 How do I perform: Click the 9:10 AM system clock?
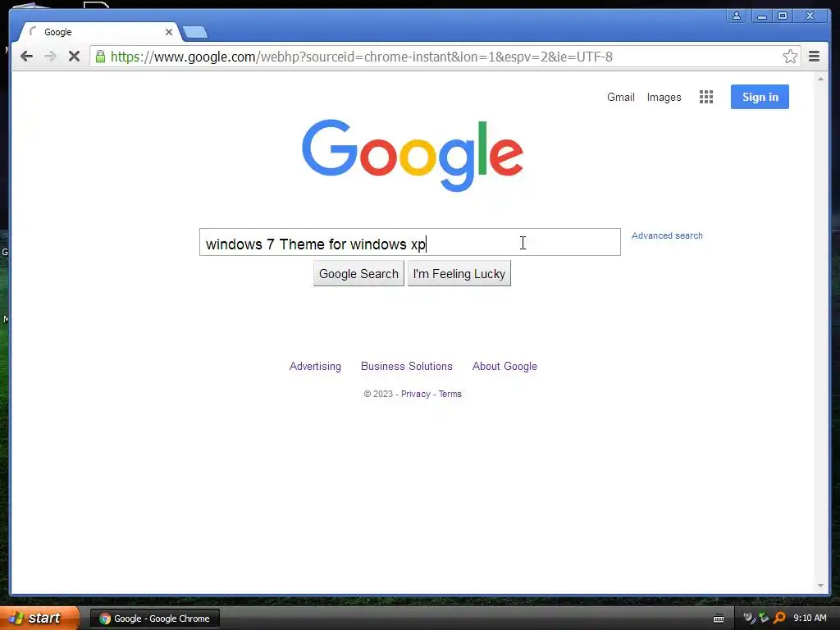click(810, 619)
